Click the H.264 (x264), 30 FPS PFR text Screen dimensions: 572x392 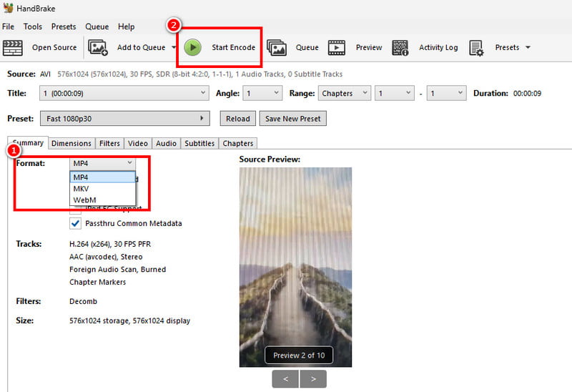click(x=110, y=244)
